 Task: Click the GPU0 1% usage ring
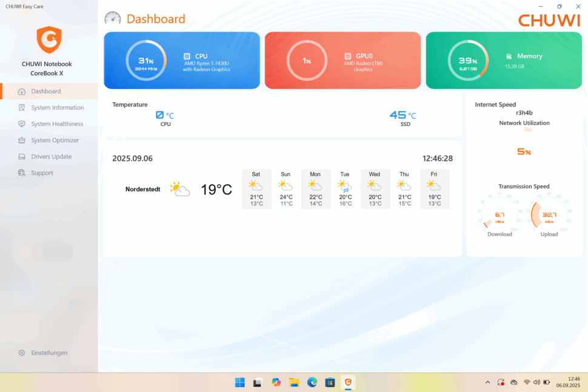tap(307, 61)
